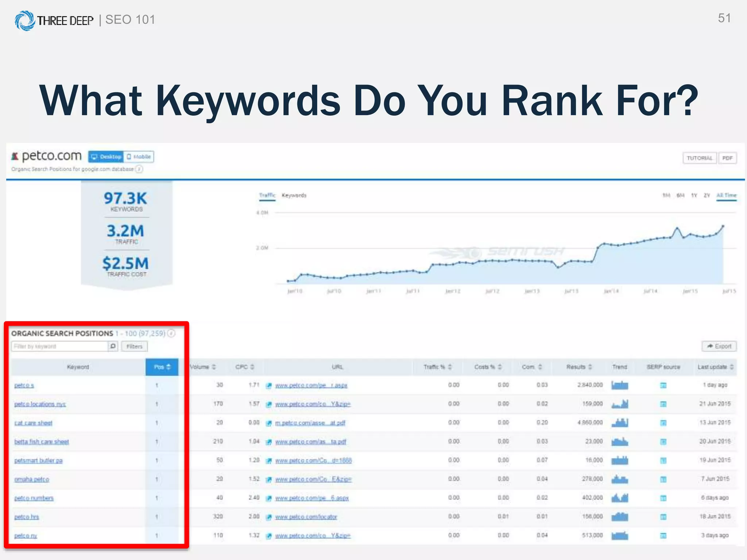
Task: Sort by Last update column
Action: (x=716, y=367)
